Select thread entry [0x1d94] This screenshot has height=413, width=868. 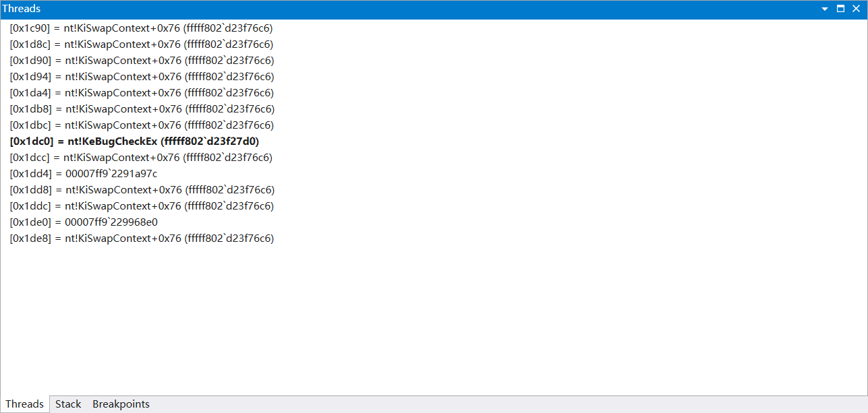[x=142, y=76]
